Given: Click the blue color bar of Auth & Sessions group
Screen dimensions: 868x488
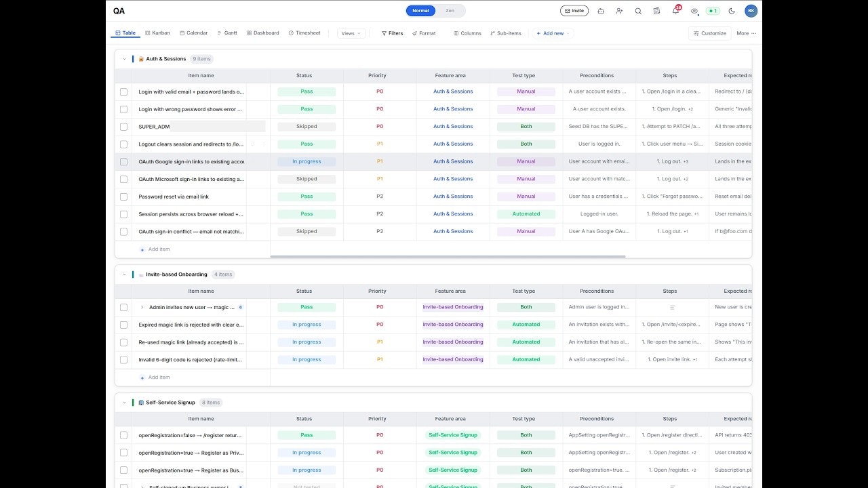Looking at the screenshot, I should pos(133,59).
